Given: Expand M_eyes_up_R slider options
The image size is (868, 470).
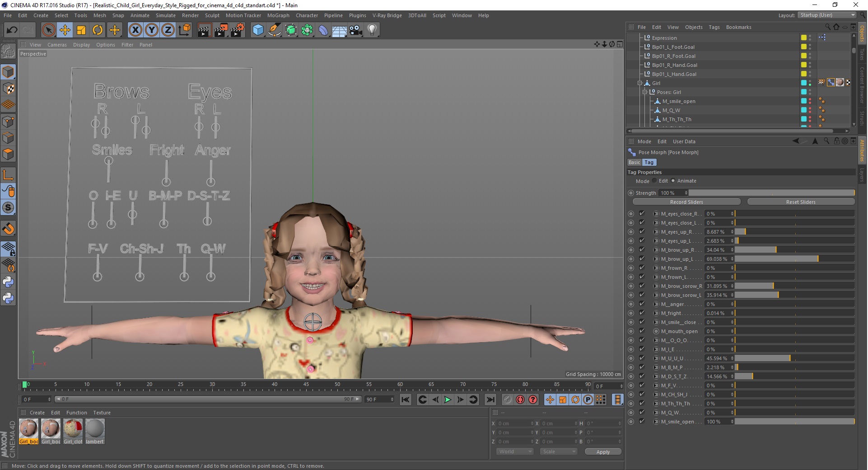Looking at the screenshot, I should pos(656,232).
